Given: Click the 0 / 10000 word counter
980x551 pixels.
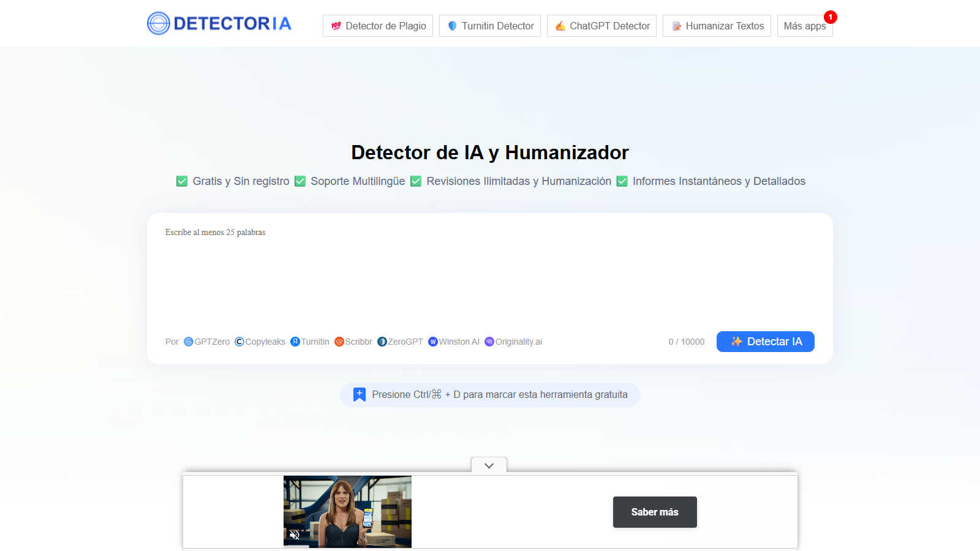Looking at the screenshot, I should pyautogui.click(x=687, y=342).
